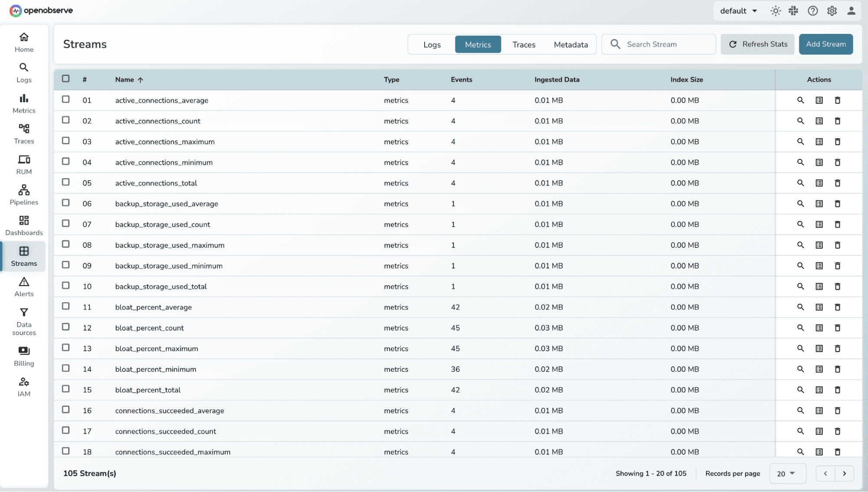Image resolution: width=868 pixels, height=492 pixels.
Task: Tick the checkbox for bloat_percent_maximum
Action: [x=66, y=347]
